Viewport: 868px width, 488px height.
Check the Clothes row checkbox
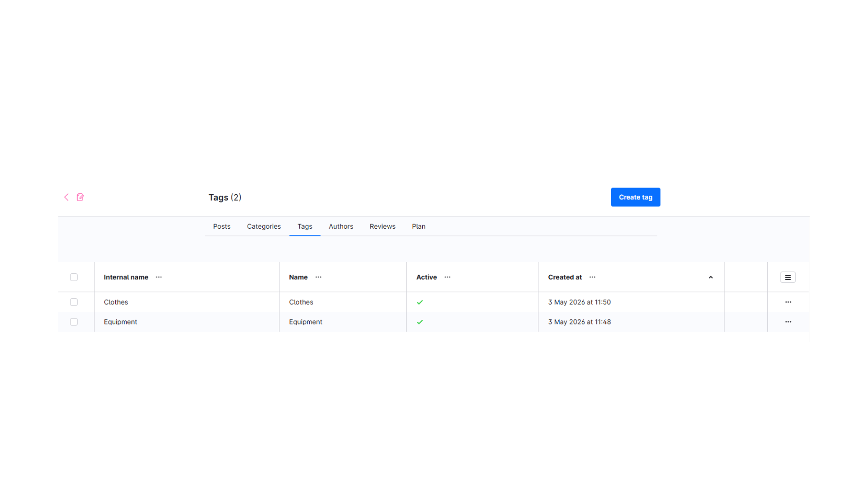click(74, 302)
